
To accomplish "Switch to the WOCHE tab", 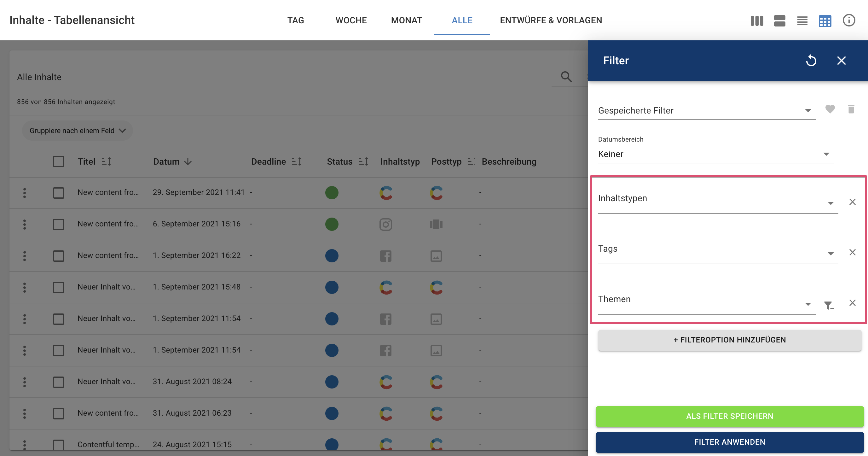I will pos(351,20).
